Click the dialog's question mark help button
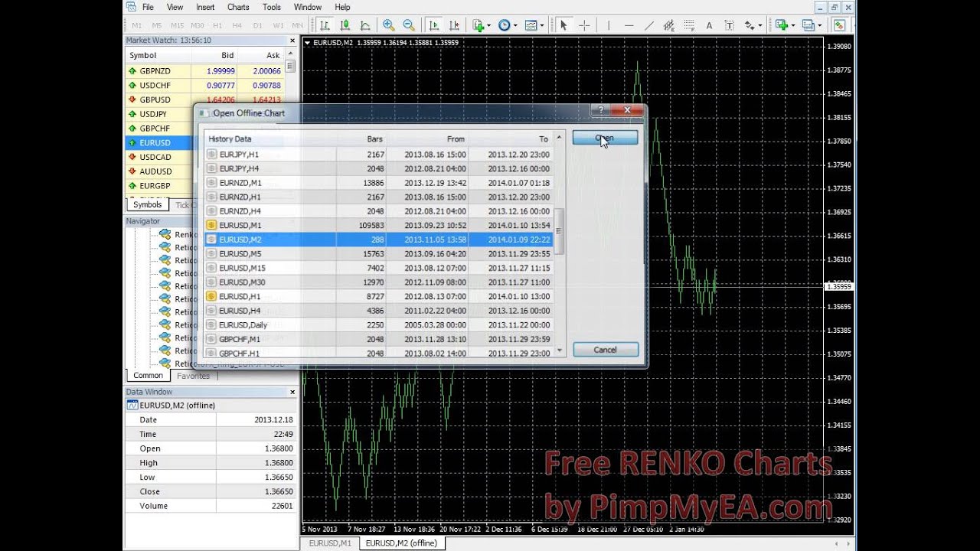Image resolution: width=980 pixels, height=551 pixels. 601,110
